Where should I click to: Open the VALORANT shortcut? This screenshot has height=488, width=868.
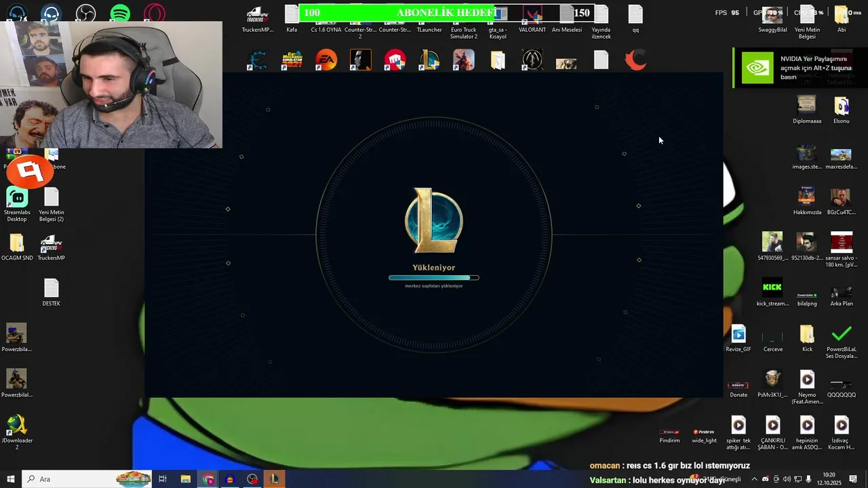[x=532, y=19]
